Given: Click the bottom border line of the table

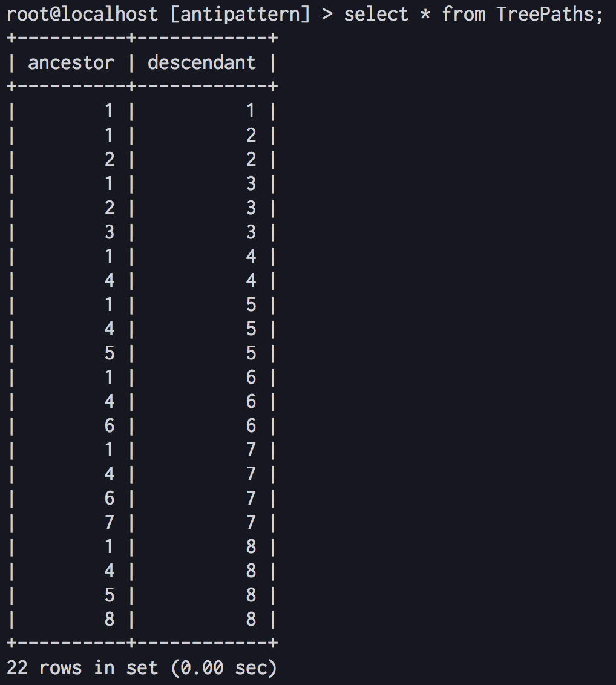Looking at the screenshot, I should [142, 643].
